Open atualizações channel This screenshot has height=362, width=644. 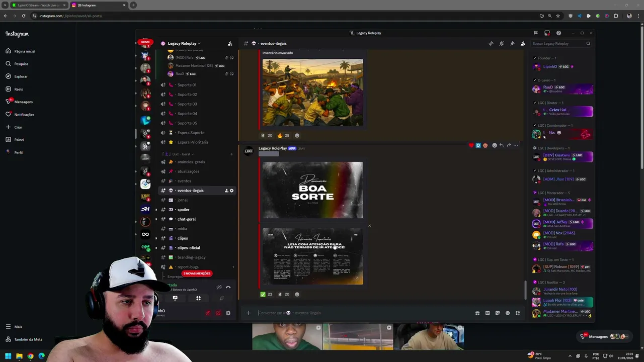tap(197, 171)
